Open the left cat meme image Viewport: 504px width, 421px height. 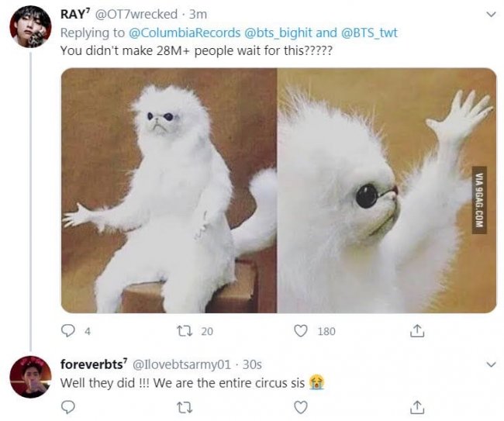point(168,190)
